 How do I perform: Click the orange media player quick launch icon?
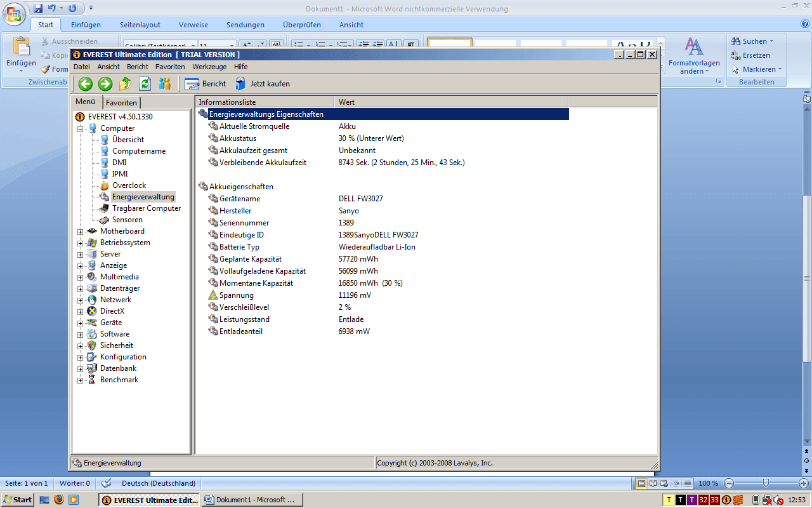[74, 500]
